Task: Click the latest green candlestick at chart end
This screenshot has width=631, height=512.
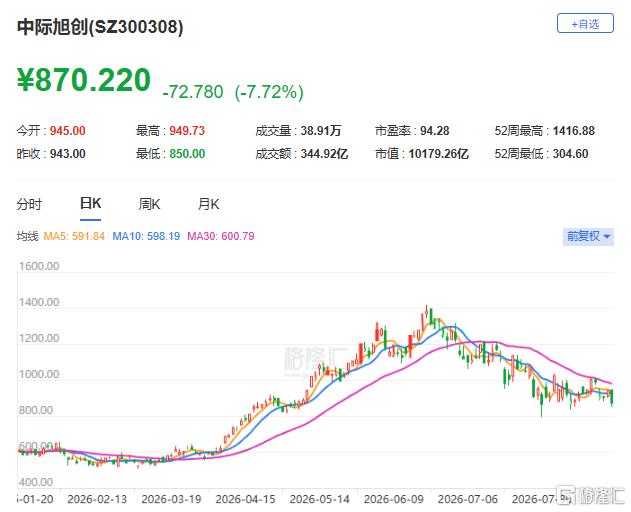Action: coord(612,397)
